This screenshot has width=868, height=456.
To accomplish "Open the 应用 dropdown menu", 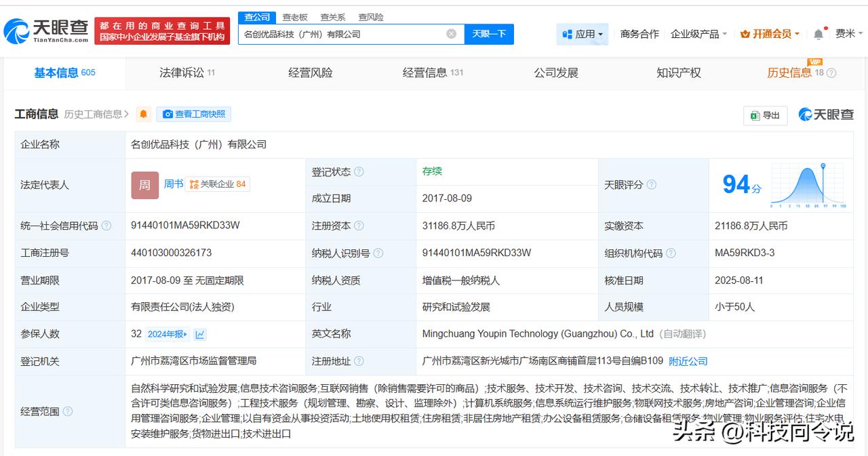I will 583,34.
